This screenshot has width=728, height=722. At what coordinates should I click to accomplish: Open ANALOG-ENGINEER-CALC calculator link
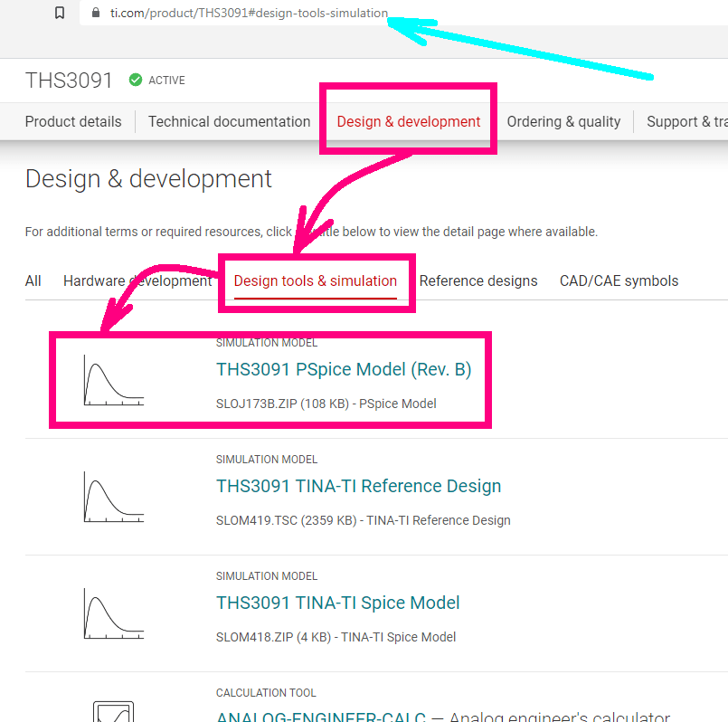click(x=321, y=717)
